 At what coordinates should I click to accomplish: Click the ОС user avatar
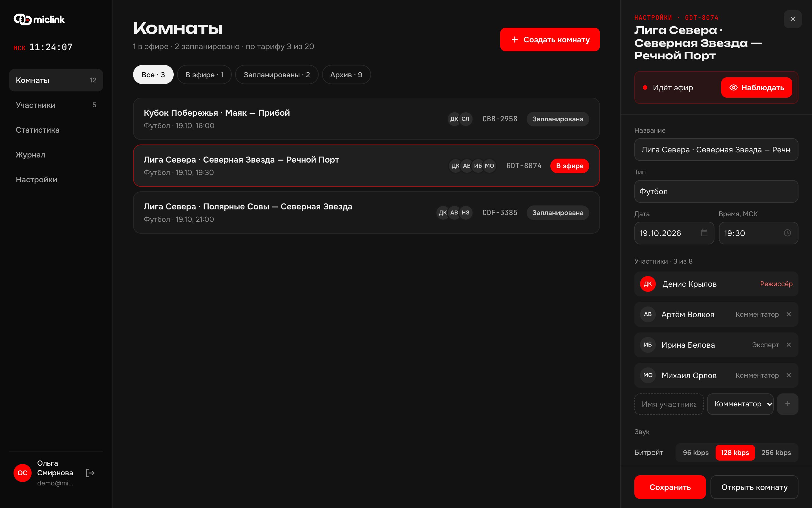coord(23,473)
